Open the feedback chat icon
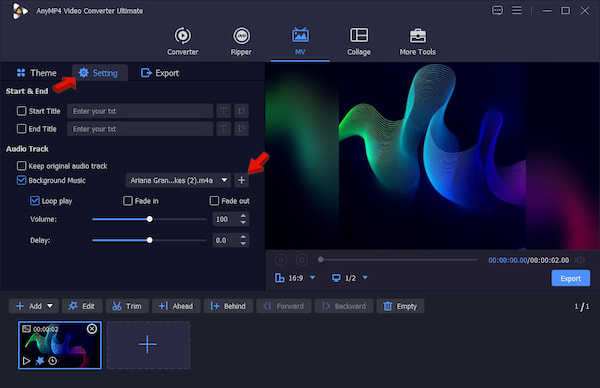Viewport: 600px width, 388px height. pos(497,10)
